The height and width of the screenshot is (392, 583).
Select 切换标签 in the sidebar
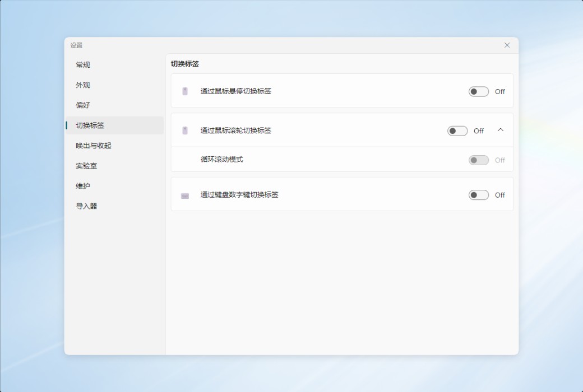coord(115,125)
